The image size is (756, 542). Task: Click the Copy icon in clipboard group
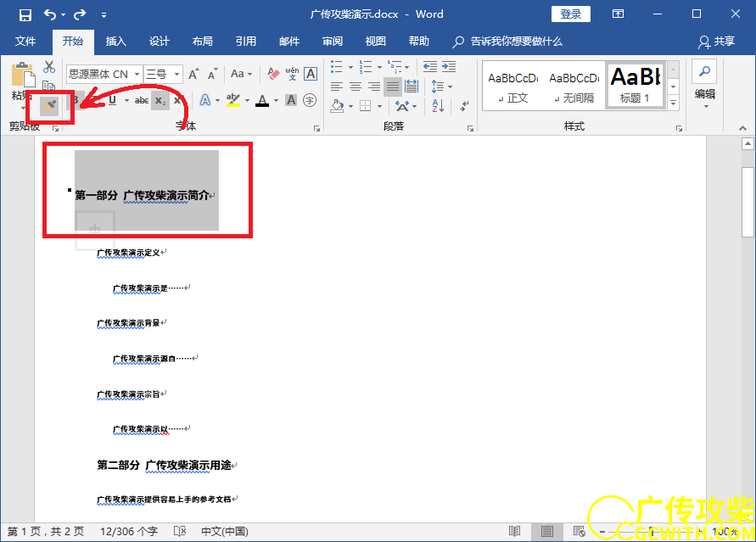(x=48, y=86)
